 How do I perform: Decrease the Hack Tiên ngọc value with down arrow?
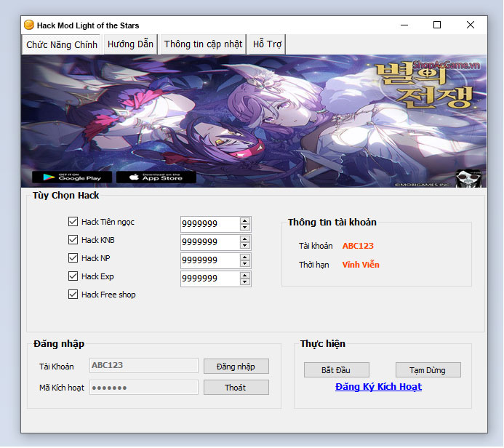pyautogui.click(x=245, y=227)
